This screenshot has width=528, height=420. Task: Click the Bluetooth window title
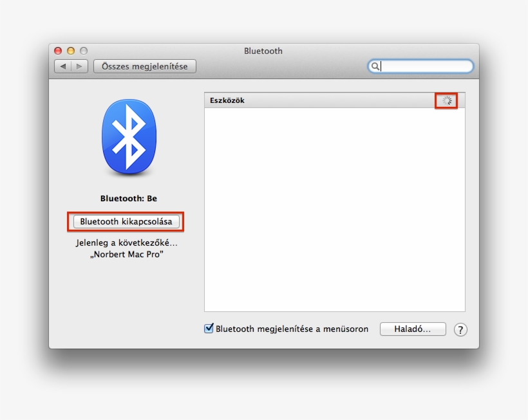tap(263, 51)
